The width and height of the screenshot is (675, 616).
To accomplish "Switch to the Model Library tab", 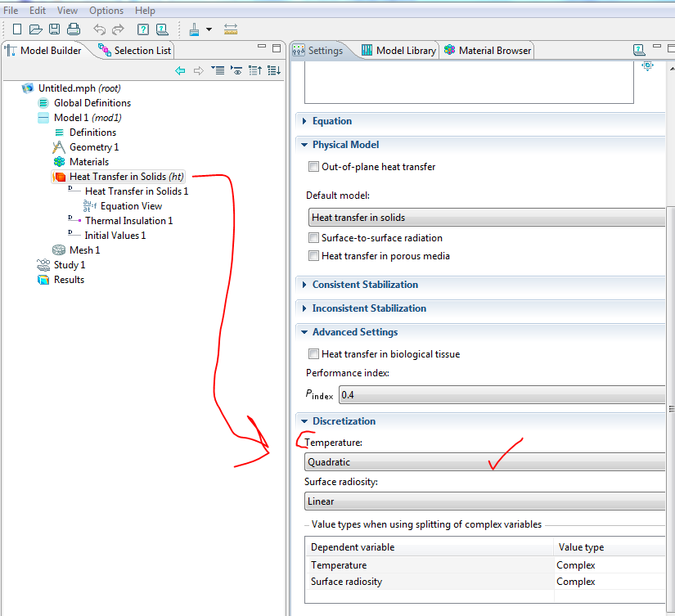I will [398, 51].
